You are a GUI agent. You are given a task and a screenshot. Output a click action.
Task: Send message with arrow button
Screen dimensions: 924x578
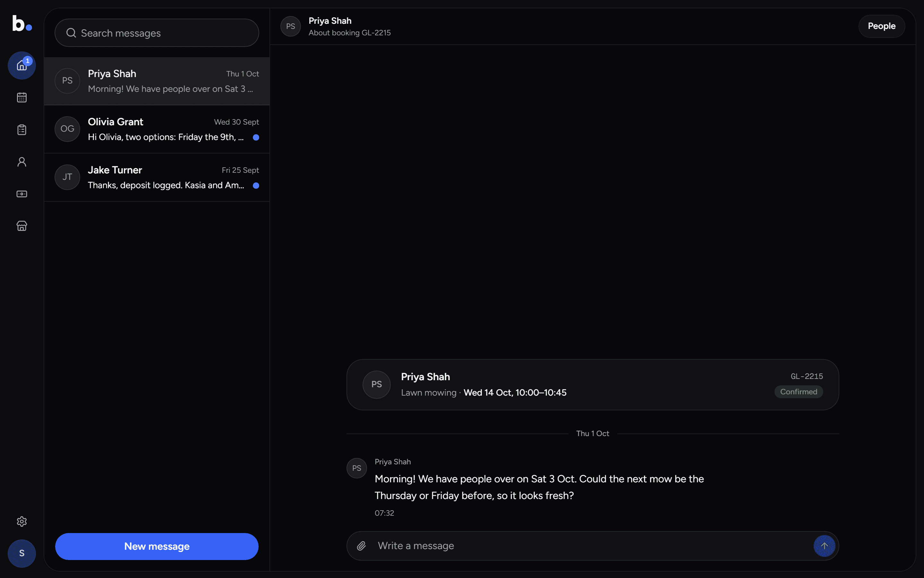(x=824, y=546)
